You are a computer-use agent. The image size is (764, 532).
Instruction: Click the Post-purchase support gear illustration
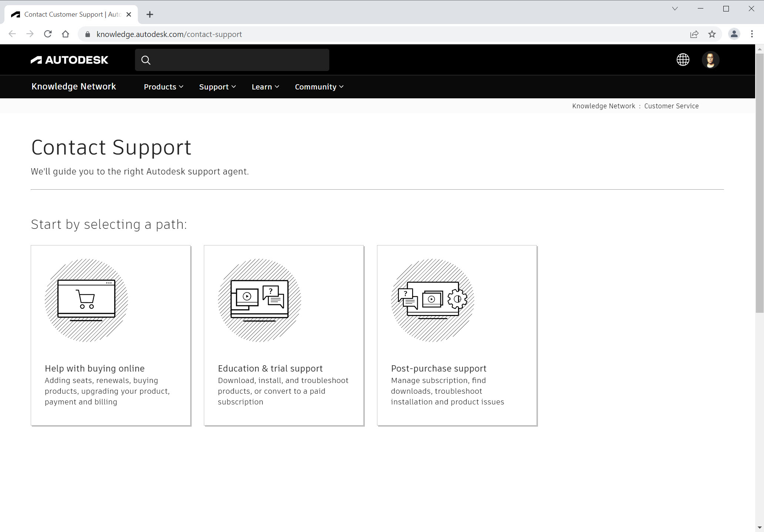point(433,300)
